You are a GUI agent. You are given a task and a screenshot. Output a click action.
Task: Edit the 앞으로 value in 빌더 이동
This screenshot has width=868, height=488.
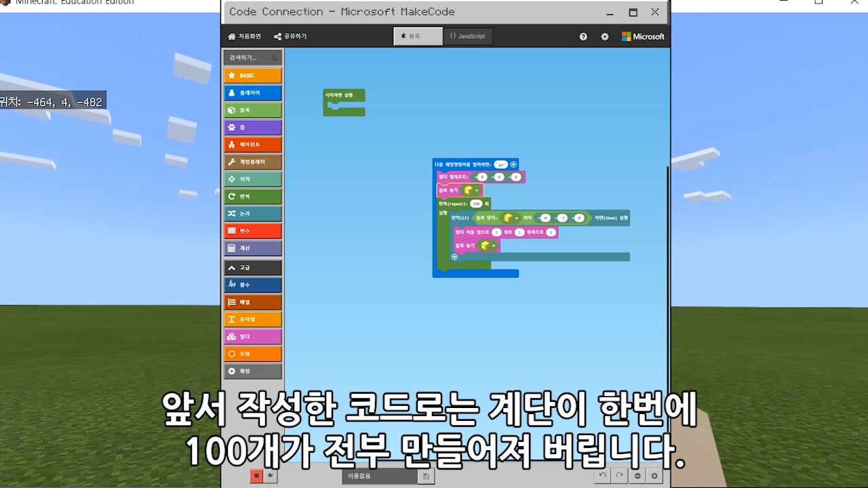click(496, 232)
